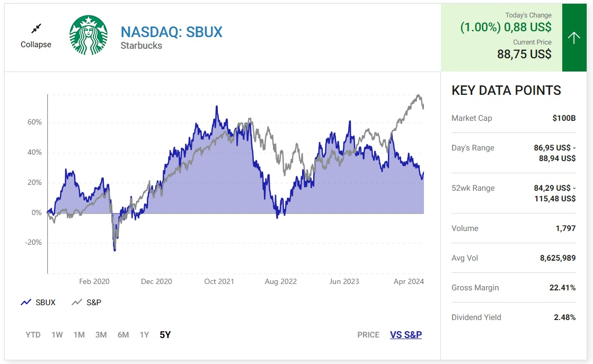Open the VS S&P comparison view
The height and width of the screenshot is (364, 593).
coord(406,335)
